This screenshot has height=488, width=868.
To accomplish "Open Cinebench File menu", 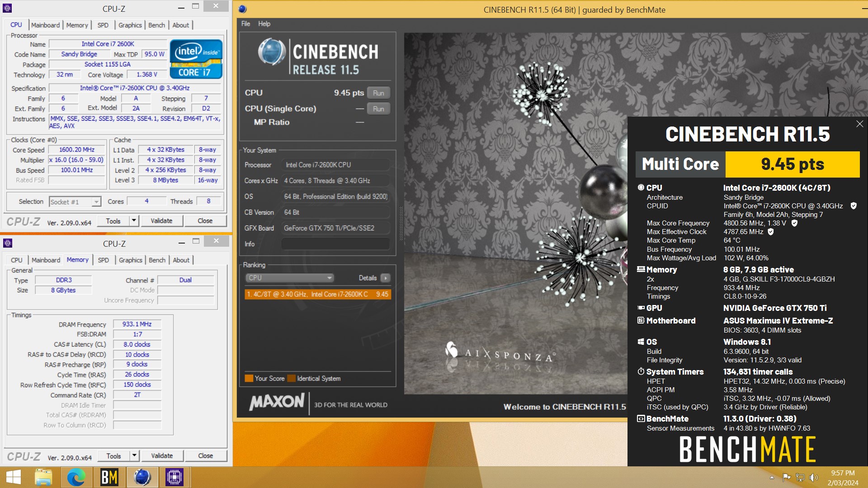I will click(x=245, y=23).
